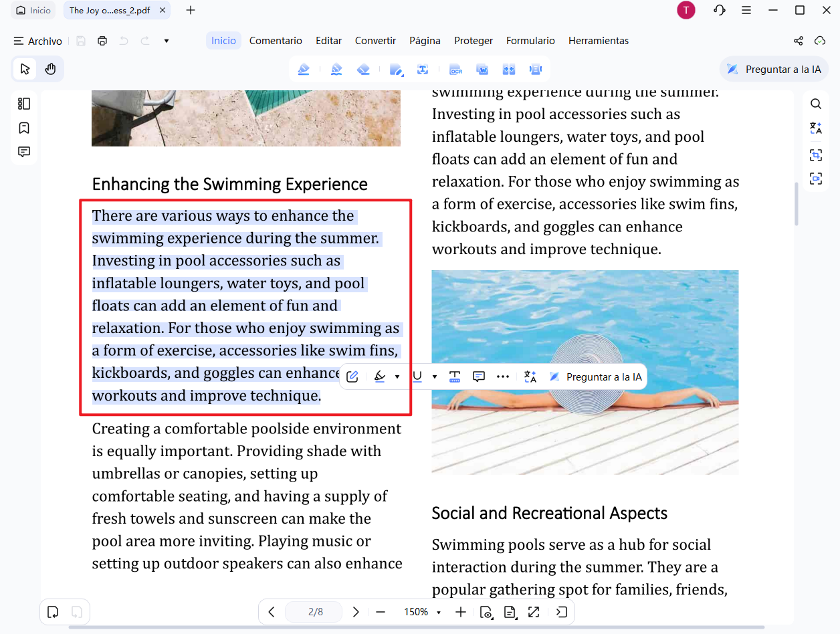Open the bookmarks panel icon
The height and width of the screenshot is (634, 840).
click(24, 128)
